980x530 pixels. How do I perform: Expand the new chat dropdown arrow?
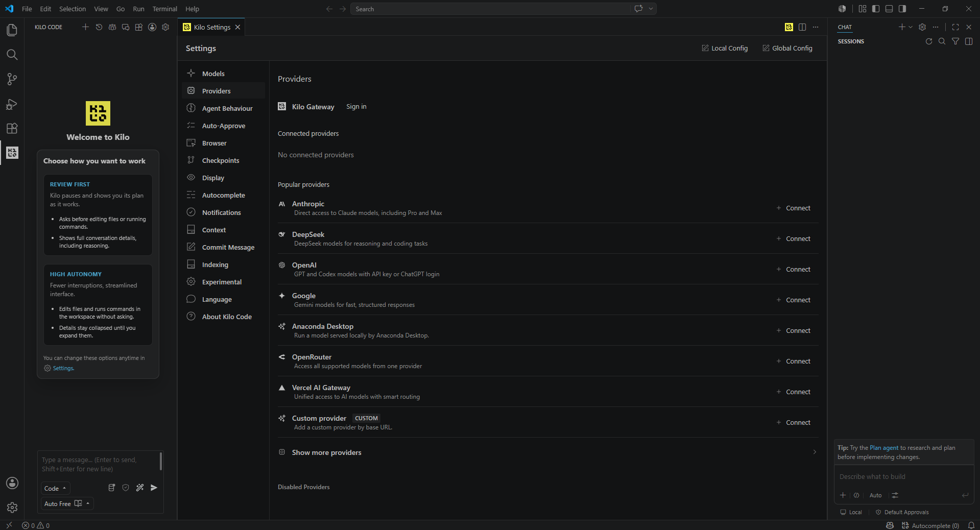point(911,27)
